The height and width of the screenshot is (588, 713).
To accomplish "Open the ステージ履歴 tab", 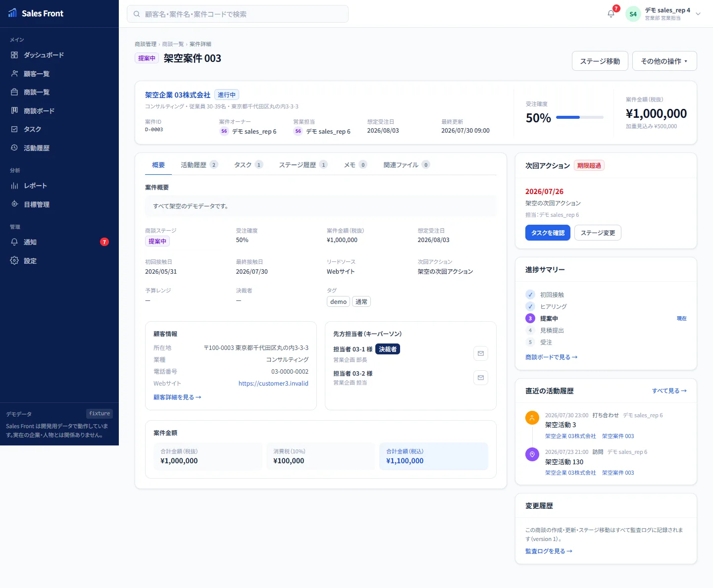I will pos(303,165).
